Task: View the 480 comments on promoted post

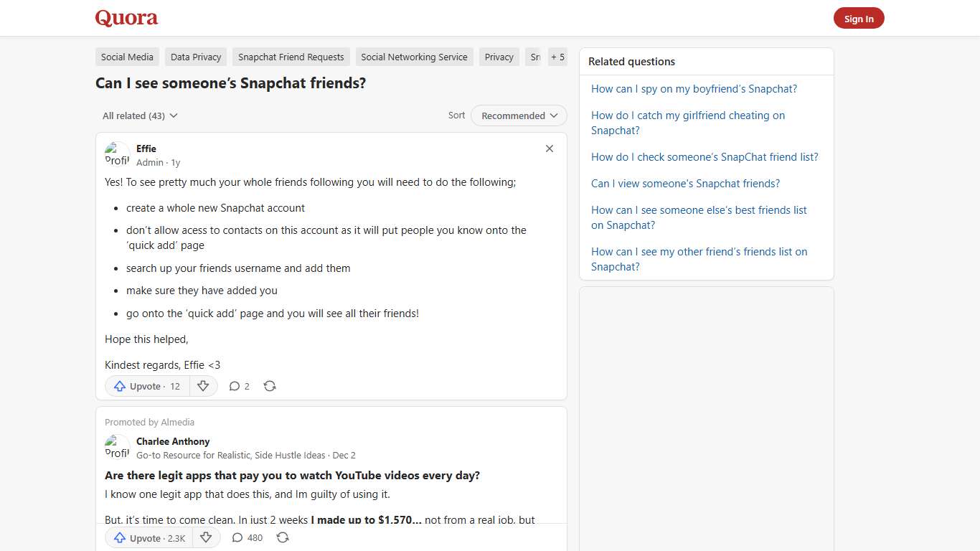Action: pyautogui.click(x=247, y=537)
